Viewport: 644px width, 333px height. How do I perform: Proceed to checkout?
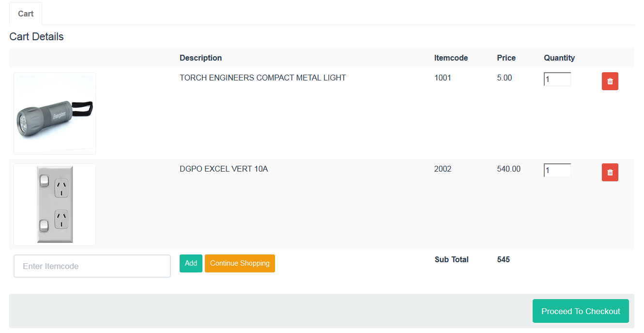580,311
